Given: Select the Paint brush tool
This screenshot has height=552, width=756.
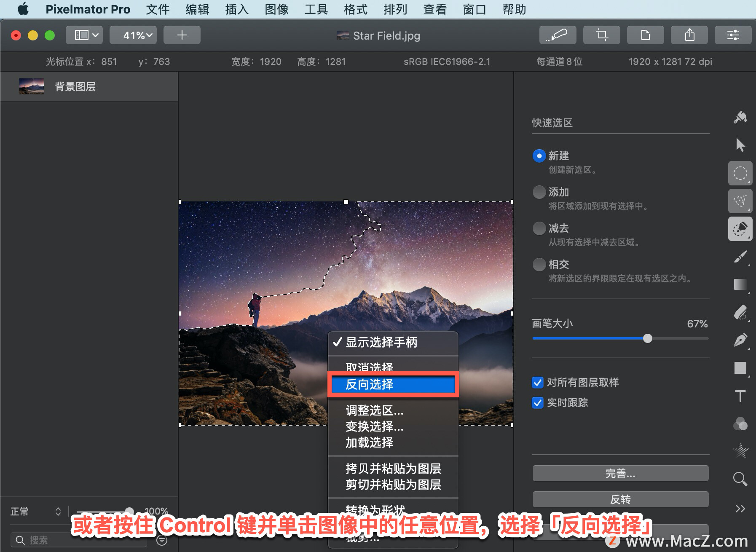Looking at the screenshot, I should coord(740,257).
